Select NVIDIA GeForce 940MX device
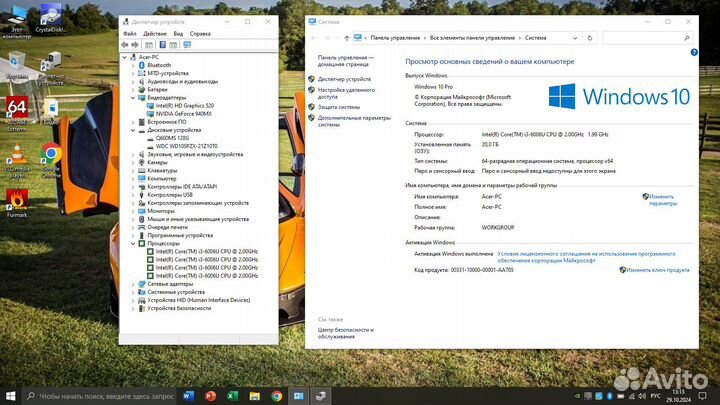 click(x=184, y=113)
